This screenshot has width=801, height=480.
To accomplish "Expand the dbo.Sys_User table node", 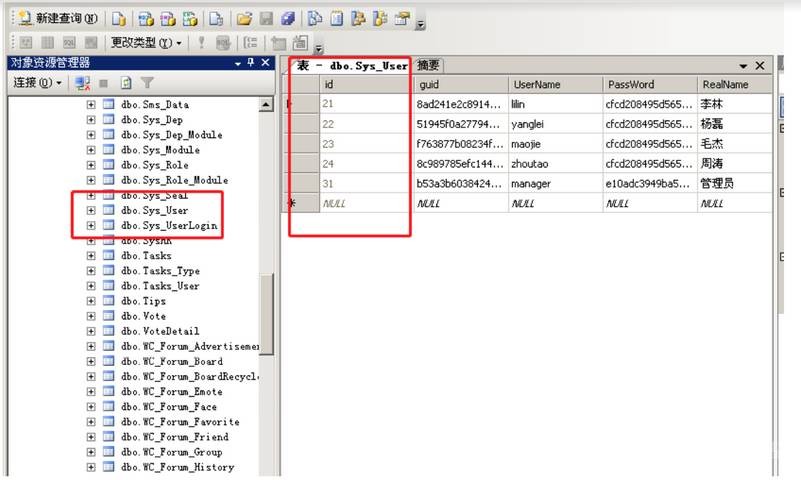I will pyautogui.click(x=91, y=210).
